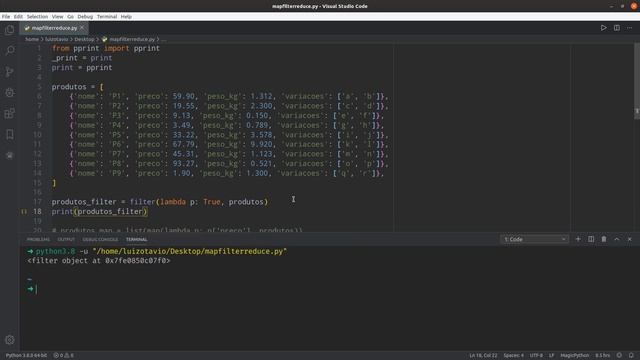This screenshot has height=360, width=640.
Task: Open the View menu
Action: [58, 17]
